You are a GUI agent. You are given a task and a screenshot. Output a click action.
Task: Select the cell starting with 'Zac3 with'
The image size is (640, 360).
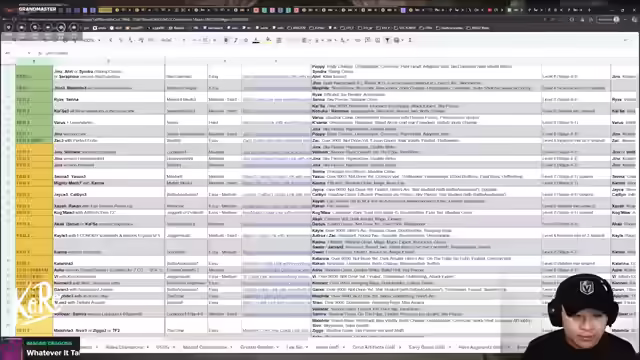pyautogui.click(x=109, y=140)
